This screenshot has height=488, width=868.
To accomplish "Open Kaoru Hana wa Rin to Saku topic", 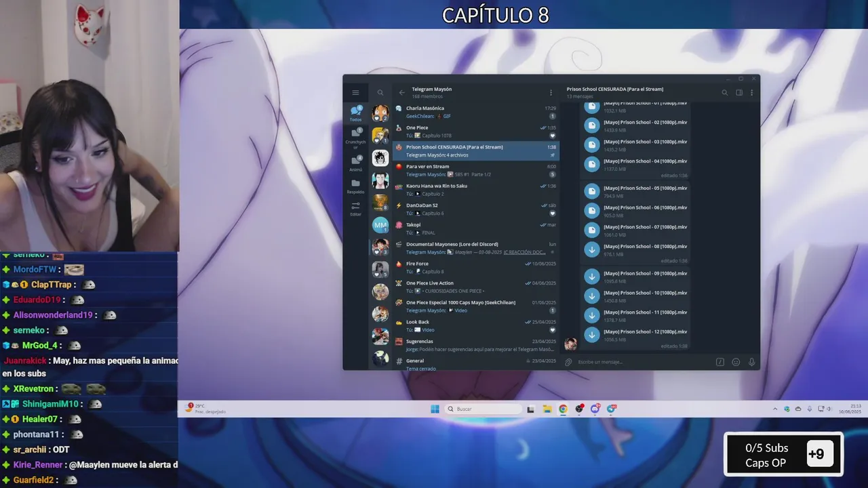I will coord(476,190).
